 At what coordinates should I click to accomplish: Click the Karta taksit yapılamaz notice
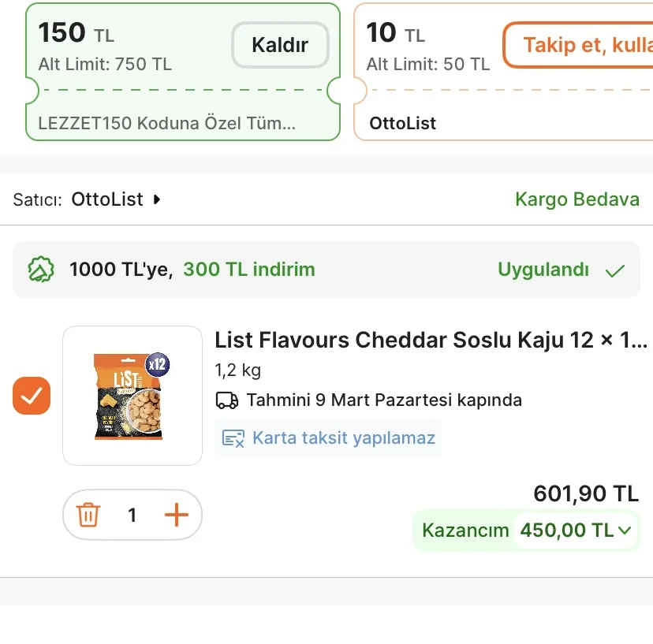click(x=344, y=438)
